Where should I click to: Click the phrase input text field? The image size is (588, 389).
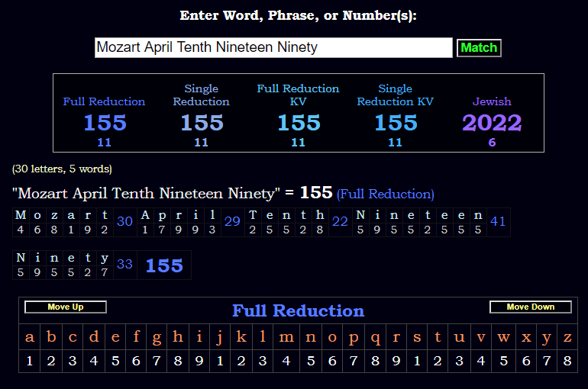point(273,47)
